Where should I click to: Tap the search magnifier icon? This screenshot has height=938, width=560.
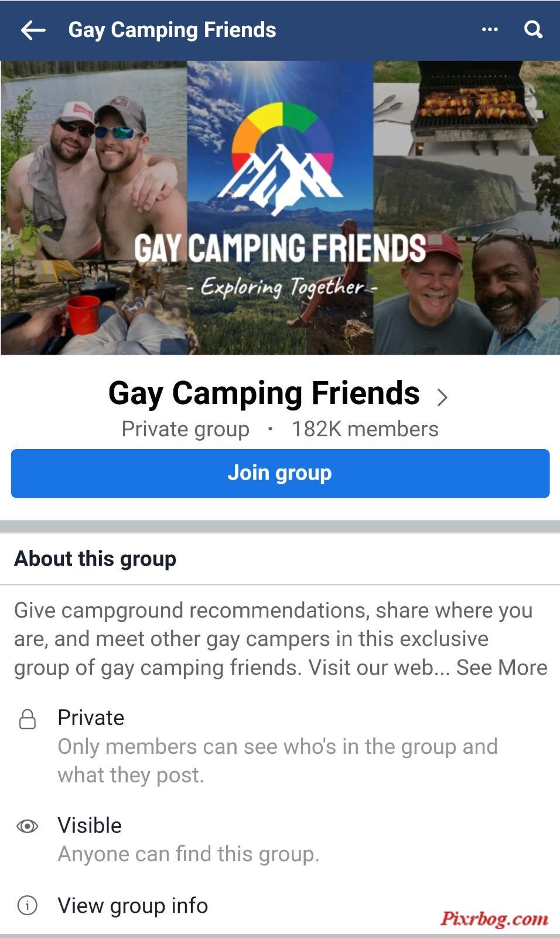tap(533, 29)
